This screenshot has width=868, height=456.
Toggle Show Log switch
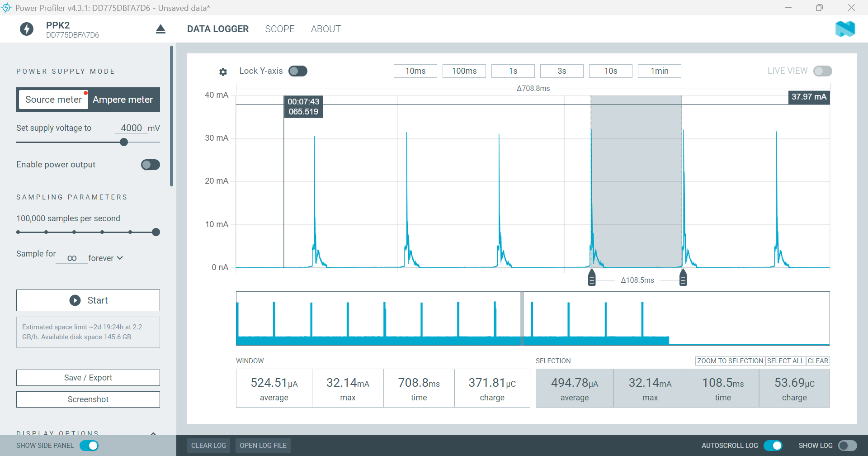tap(847, 446)
